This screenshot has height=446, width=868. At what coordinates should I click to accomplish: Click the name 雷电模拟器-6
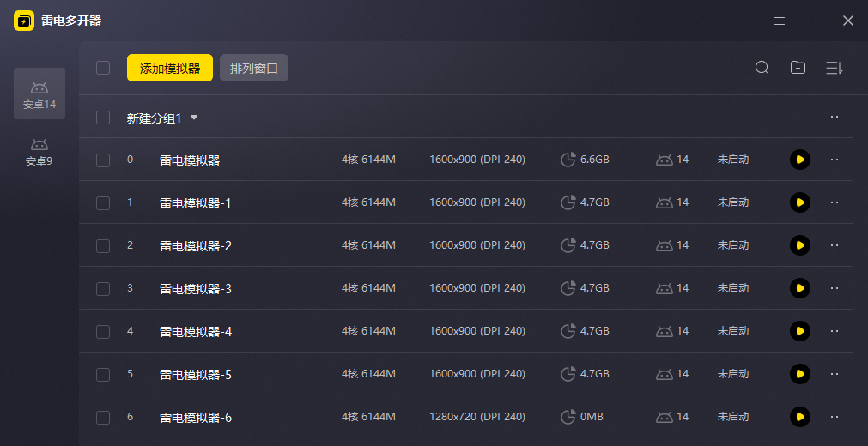[x=196, y=418]
